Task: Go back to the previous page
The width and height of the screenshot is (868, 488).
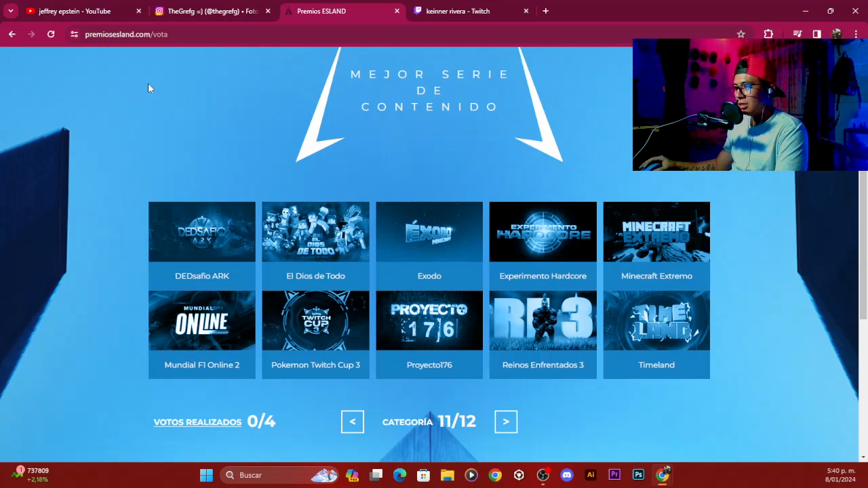Action: pyautogui.click(x=12, y=34)
